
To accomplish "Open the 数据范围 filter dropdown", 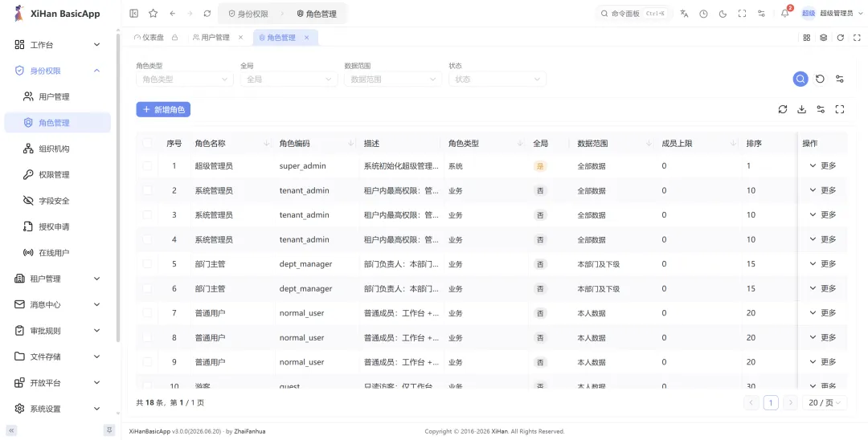I will (x=393, y=79).
